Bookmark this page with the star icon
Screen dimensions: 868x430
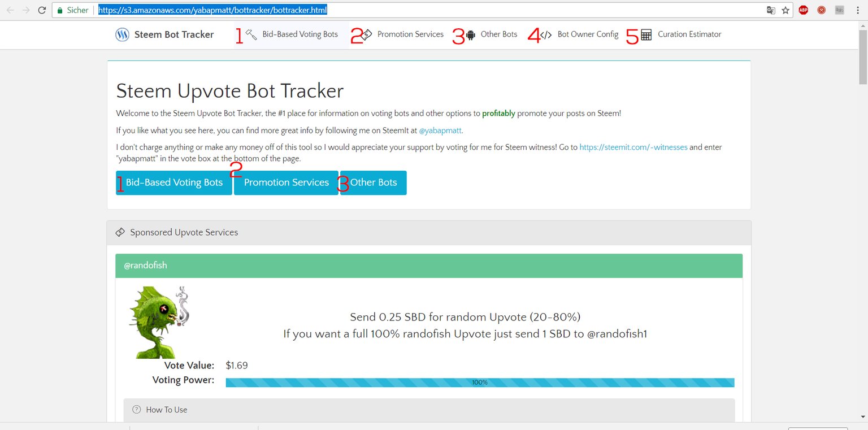coord(785,10)
